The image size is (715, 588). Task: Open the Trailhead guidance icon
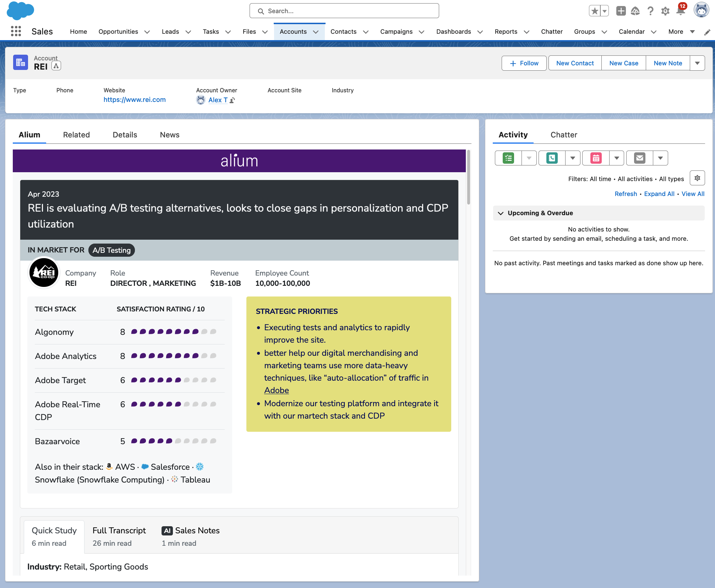pyautogui.click(x=635, y=11)
